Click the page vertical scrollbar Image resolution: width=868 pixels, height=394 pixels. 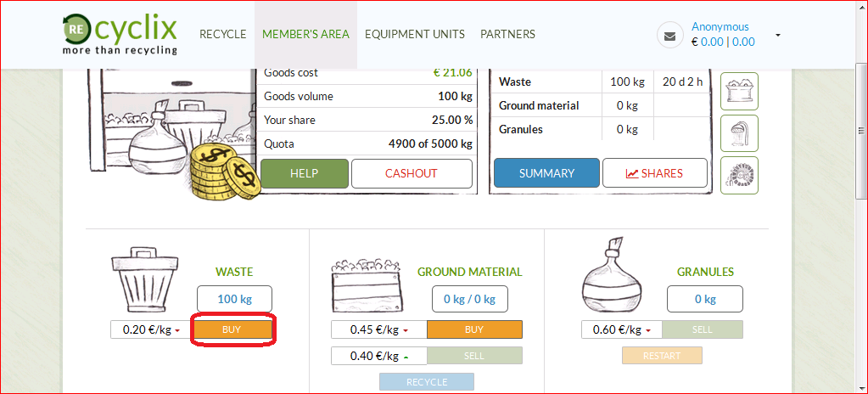tap(861, 133)
